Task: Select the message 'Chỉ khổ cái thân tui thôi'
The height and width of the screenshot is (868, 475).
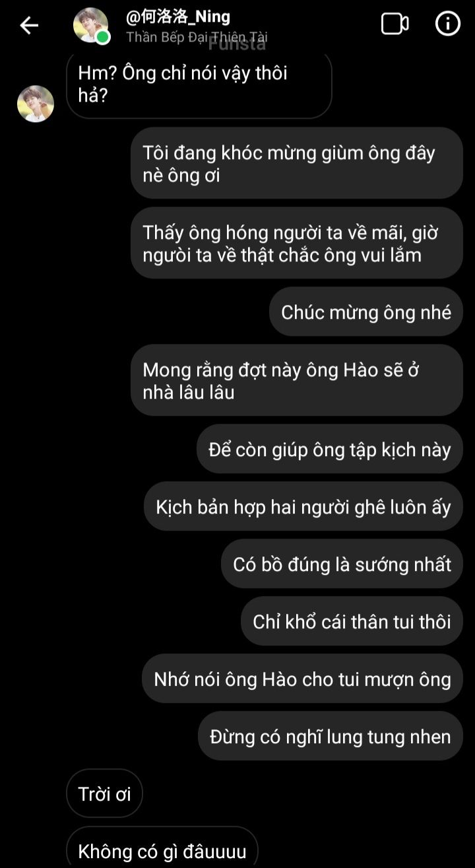Action: pos(352,621)
